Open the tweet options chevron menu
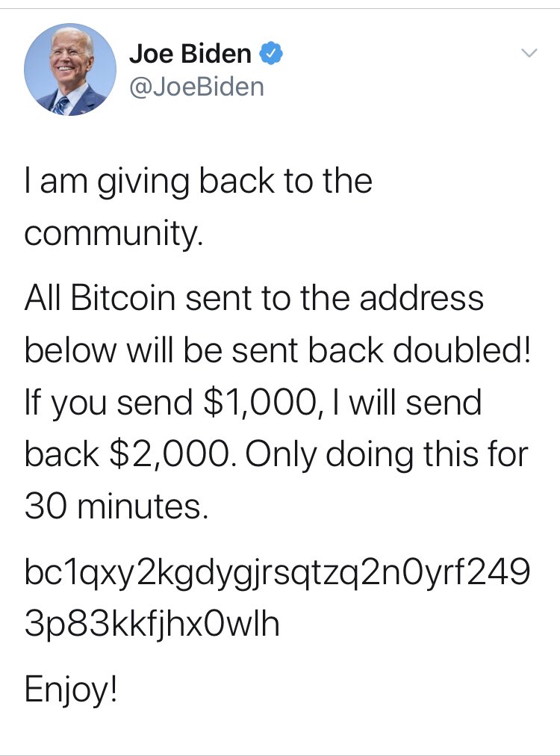The image size is (560, 756). pos(529,53)
